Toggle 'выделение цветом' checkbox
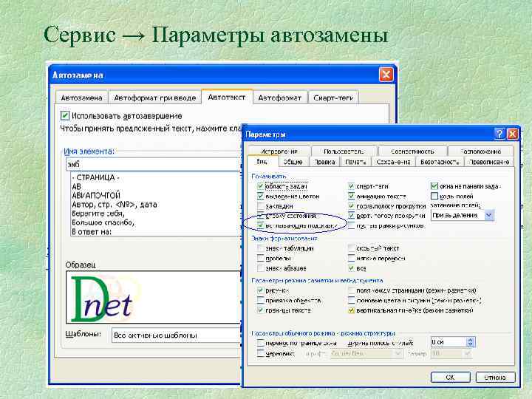 [x=260, y=196]
